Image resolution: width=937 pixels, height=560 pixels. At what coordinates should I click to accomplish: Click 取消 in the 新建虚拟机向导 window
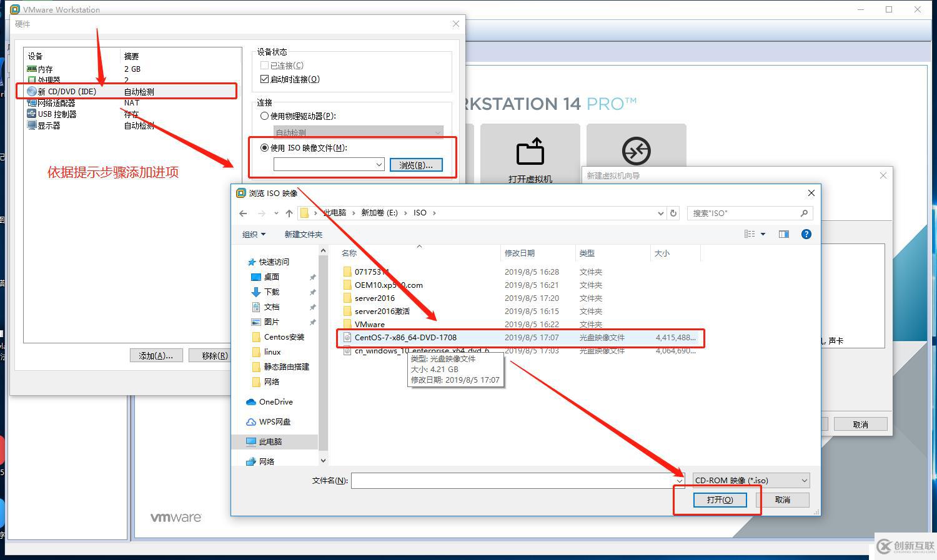pos(861,425)
